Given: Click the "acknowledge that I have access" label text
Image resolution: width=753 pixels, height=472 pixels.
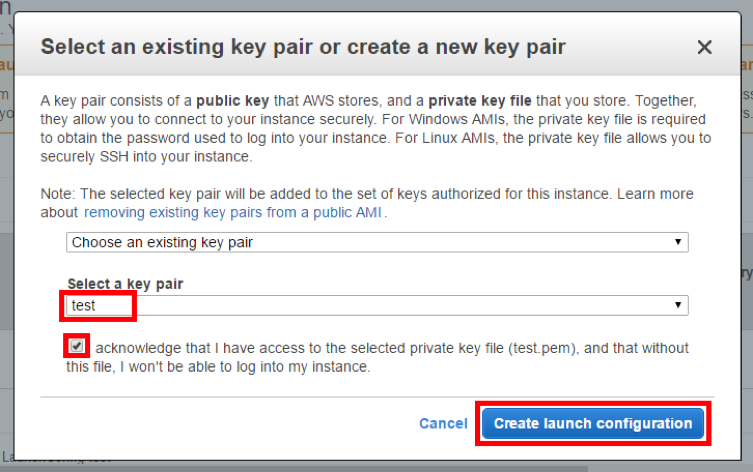Looking at the screenshot, I should [200, 348].
